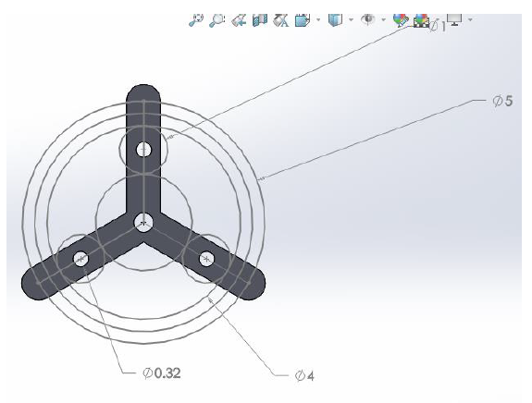Image resolution: width=532 pixels, height=403 pixels.
Task: Click the hole in the lower-left arm
Action: tap(80, 259)
